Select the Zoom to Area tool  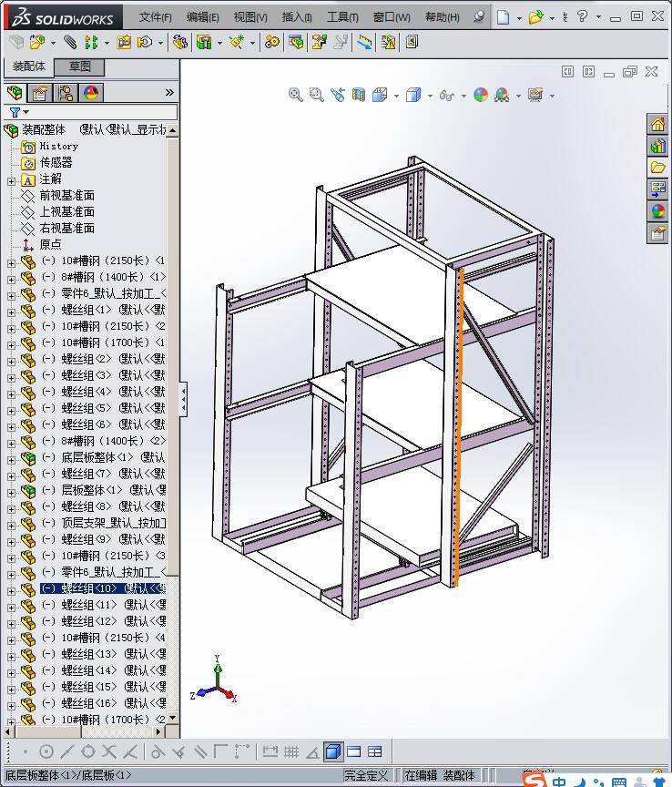(317, 95)
